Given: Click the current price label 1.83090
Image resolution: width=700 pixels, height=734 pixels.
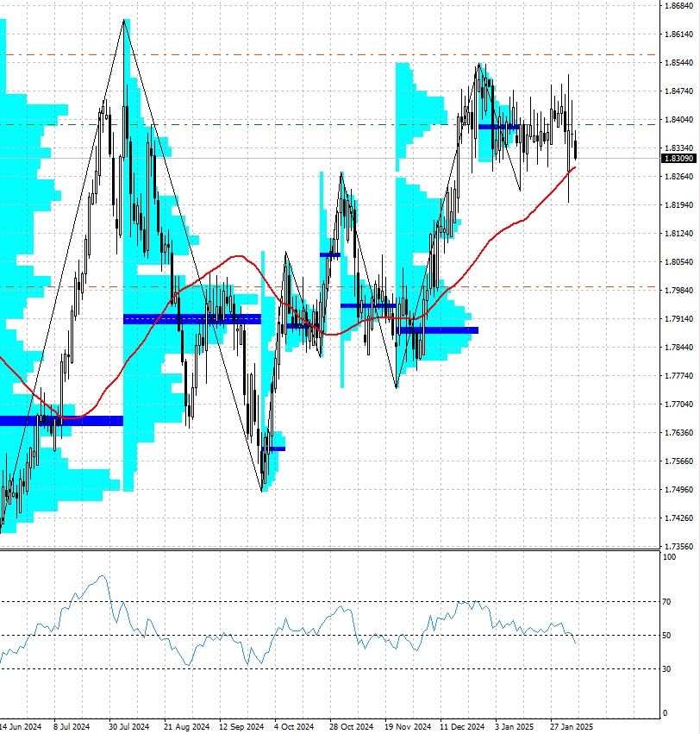Looking at the screenshot, I should (679, 159).
